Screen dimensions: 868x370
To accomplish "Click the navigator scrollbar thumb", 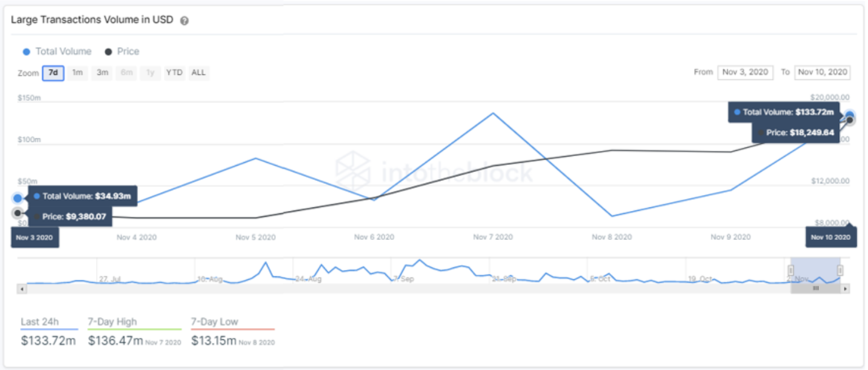I will 816,289.
